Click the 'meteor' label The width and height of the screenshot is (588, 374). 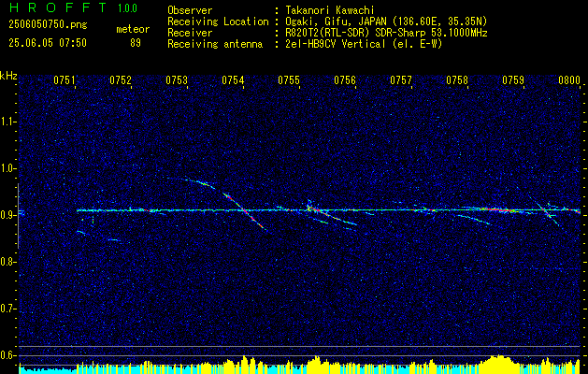(133, 29)
